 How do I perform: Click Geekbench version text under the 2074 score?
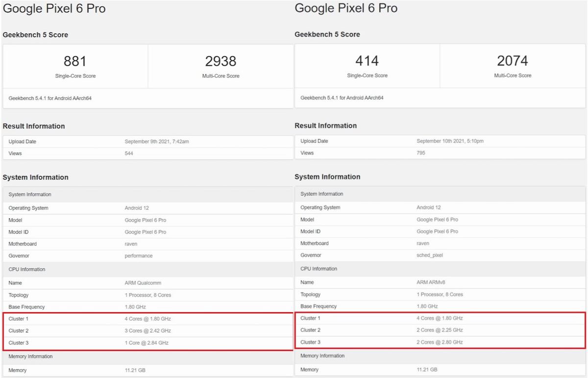(342, 98)
